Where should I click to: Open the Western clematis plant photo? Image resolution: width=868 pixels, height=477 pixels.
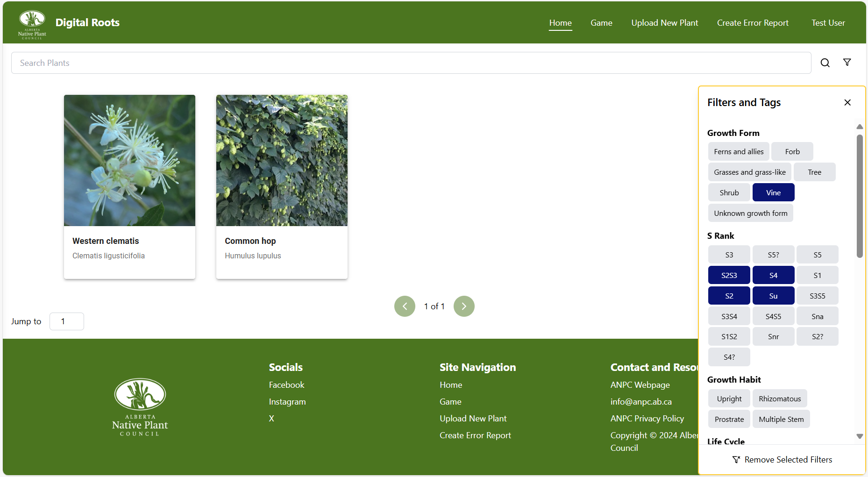(129, 160)
